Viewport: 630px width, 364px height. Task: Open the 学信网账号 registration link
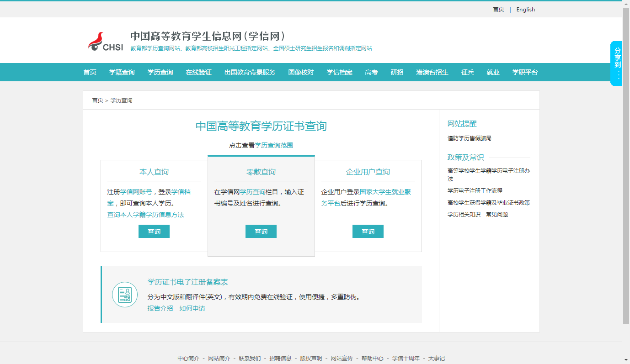(x=136, y=192)
